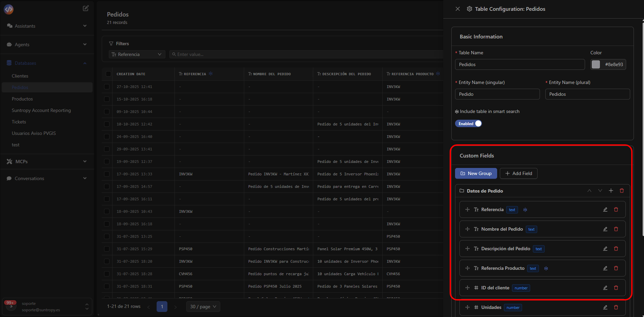Screen dimensions: 644x317
Task: Click the filter Enter value field
Action: point(307,54)
